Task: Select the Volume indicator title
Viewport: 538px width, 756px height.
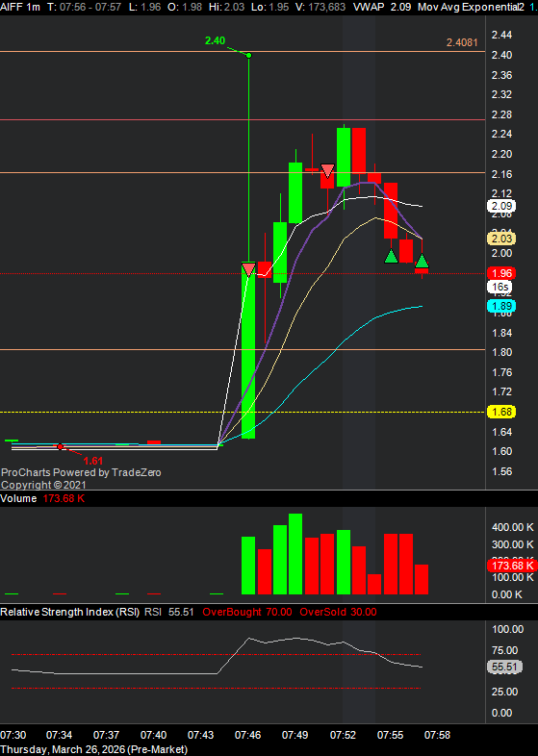Action: 18,498
